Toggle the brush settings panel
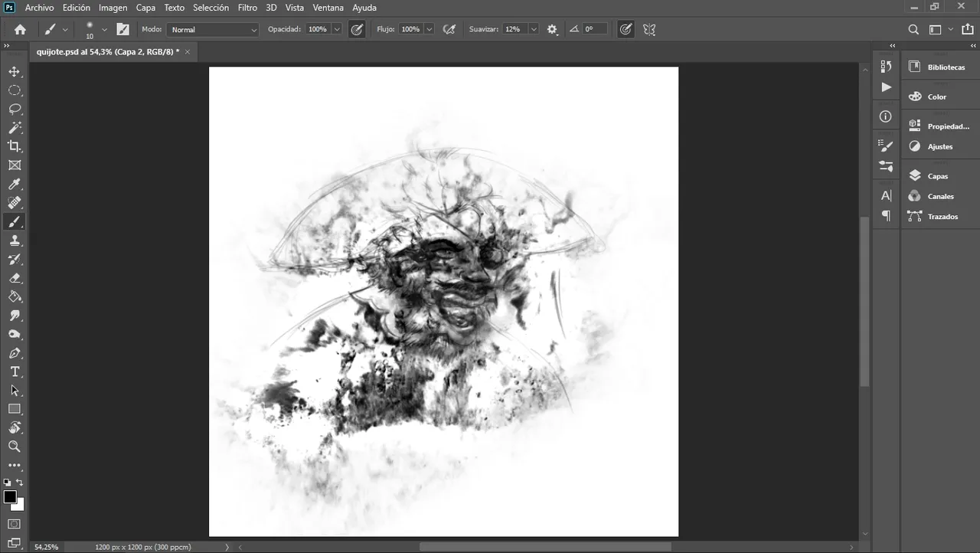 click(122, 29)
